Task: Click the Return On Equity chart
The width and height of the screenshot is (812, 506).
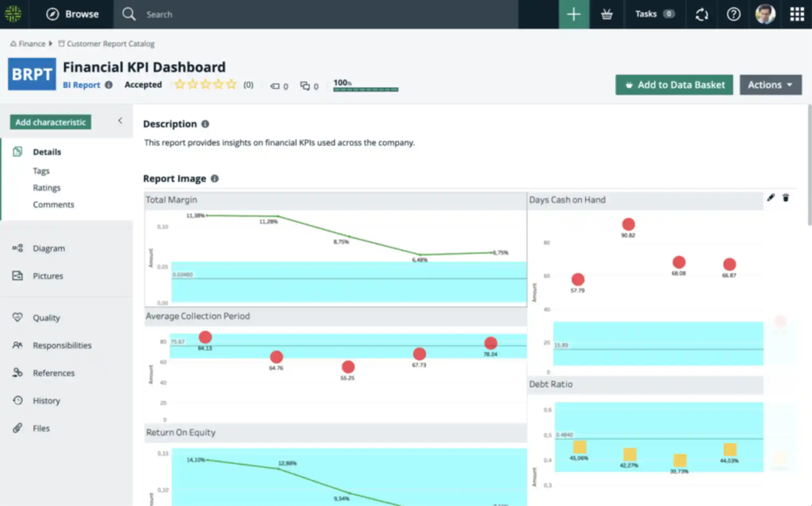Action: click(x=336, y=465)
